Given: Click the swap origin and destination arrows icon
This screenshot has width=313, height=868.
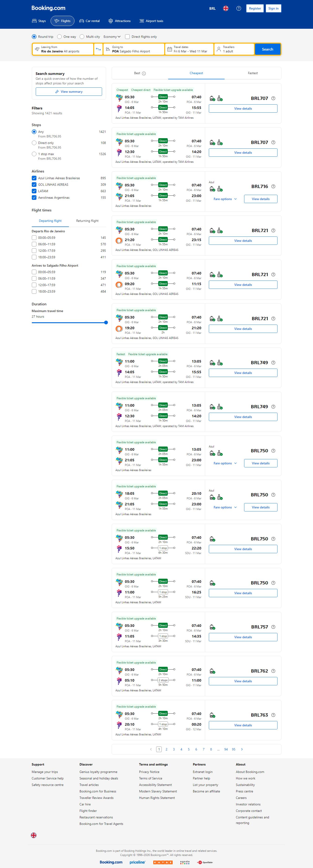Looking at the screenshot, I should pos(98,49).
